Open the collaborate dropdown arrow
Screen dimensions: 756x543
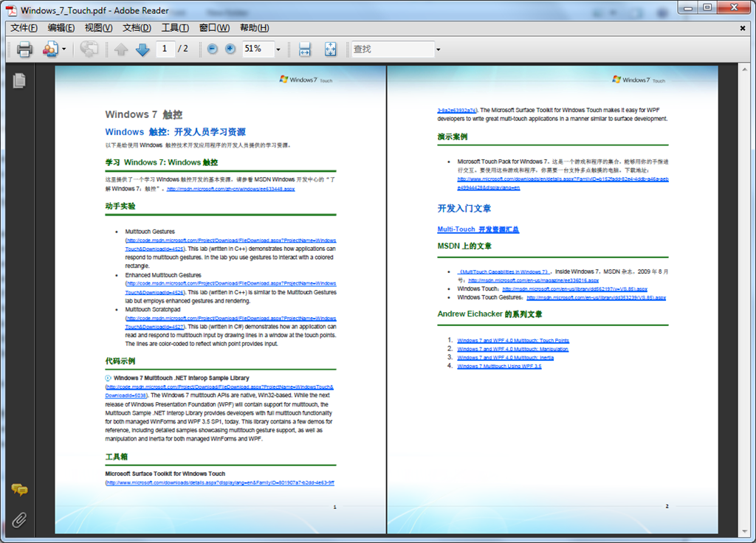tap(63, 49)
